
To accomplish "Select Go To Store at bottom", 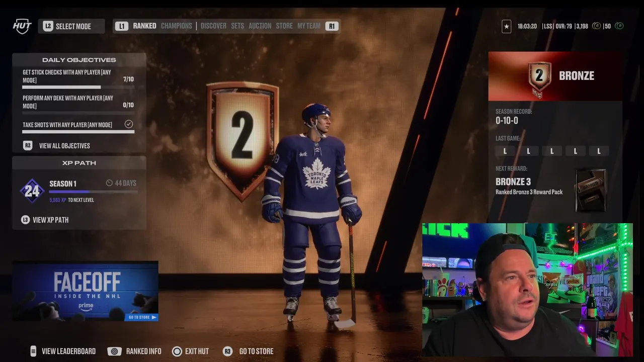I will pos(256,351).
